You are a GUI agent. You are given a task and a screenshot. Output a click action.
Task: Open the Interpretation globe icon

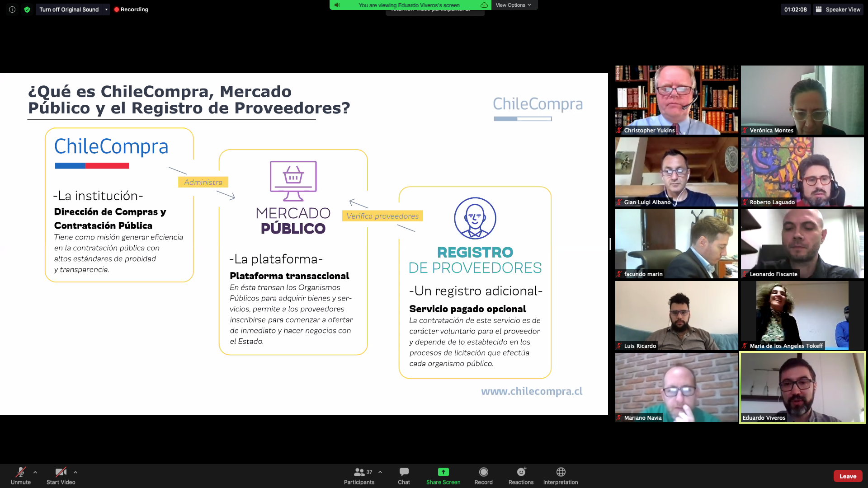tap(561, 472)
